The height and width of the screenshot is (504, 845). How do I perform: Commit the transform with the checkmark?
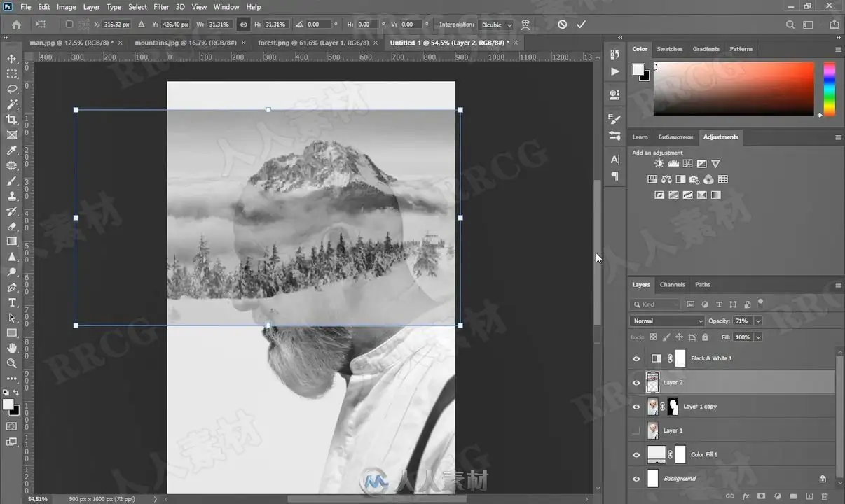click(x=581, y=24)
